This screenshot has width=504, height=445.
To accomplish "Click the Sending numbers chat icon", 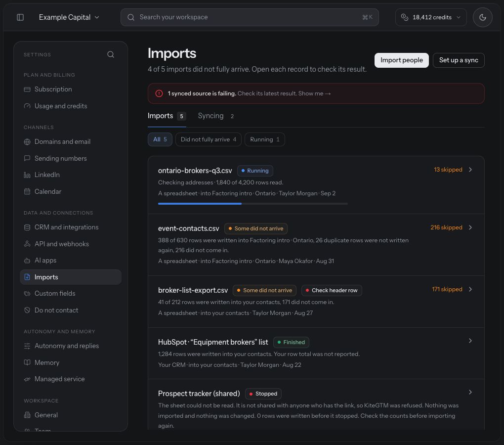I will tap(27, 158).
